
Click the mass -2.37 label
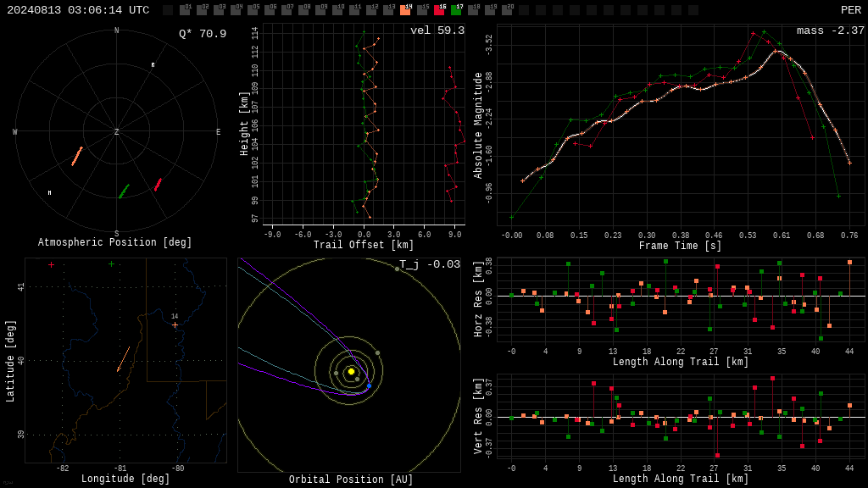click(831, 30)
